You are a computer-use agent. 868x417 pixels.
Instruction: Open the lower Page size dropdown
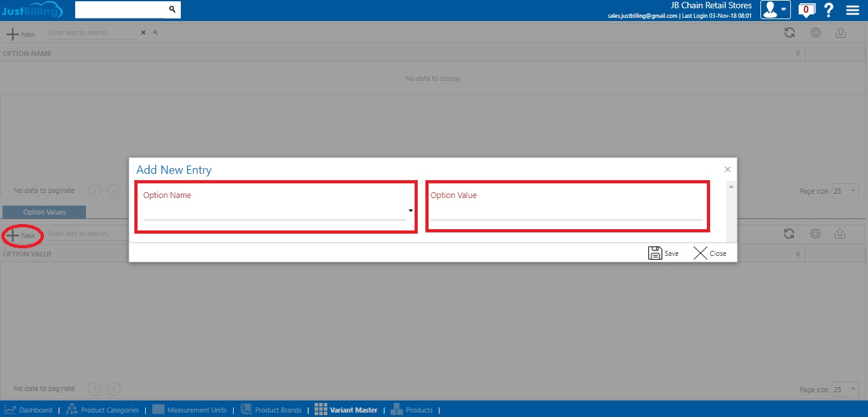846,389
